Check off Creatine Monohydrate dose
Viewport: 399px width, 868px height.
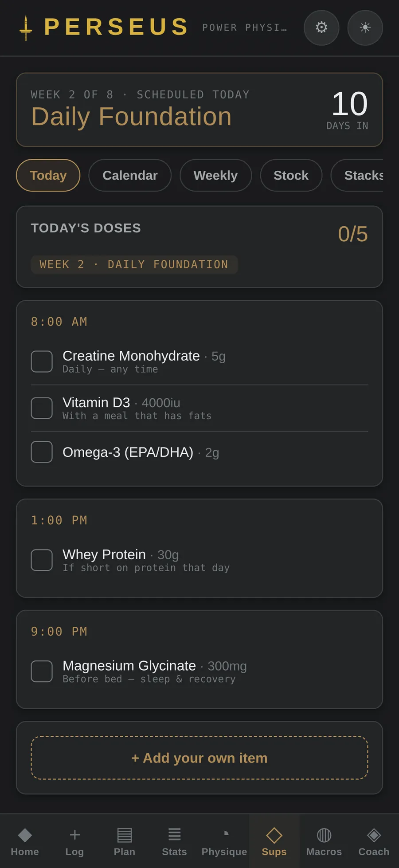pyautogui.click(x=42, y=361)
